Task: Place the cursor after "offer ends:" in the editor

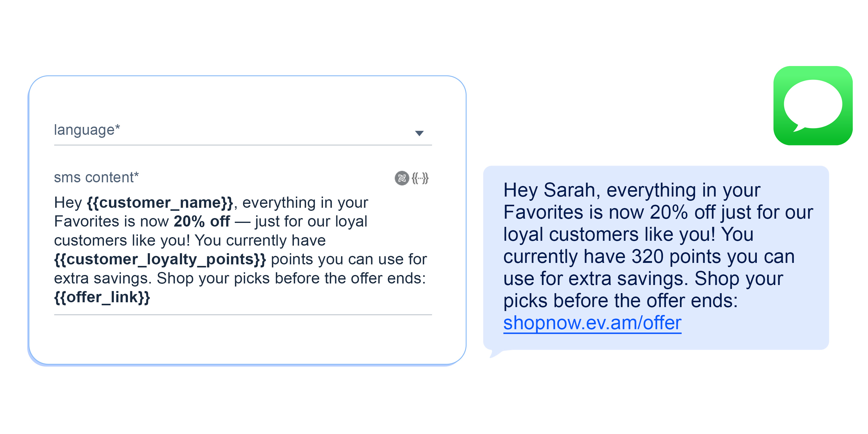Action: point(427,278)
